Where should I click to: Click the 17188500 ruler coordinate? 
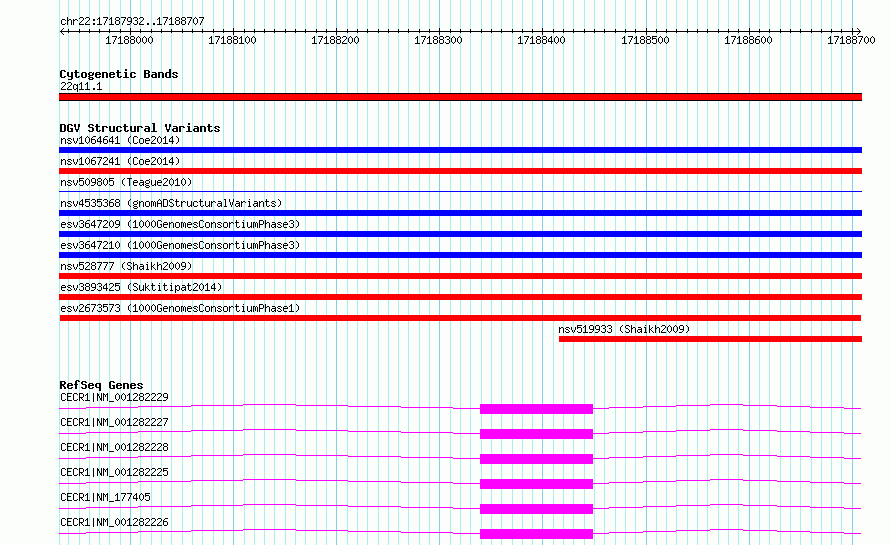tap(645, 40)
